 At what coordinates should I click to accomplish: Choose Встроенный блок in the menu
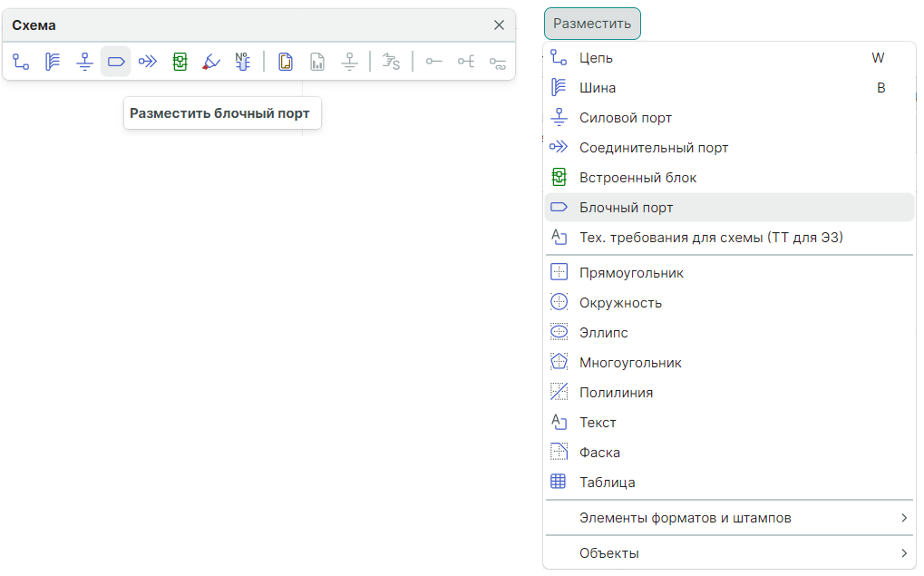coord(637,178)
